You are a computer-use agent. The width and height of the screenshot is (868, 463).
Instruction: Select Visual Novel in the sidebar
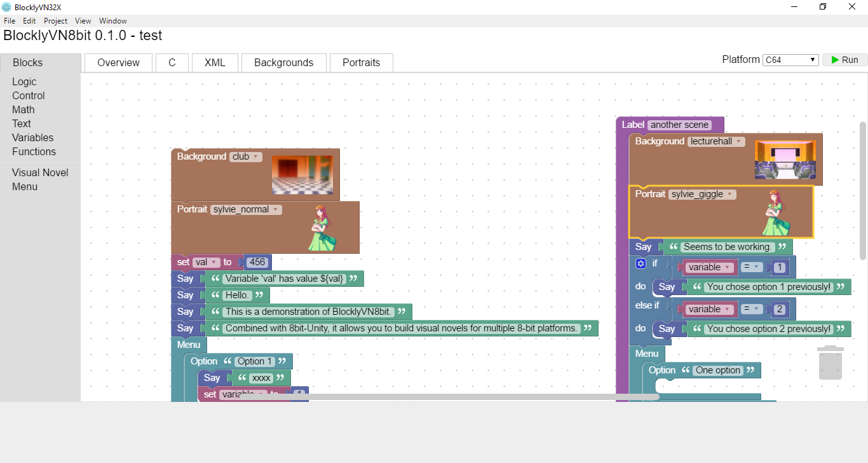pos(39,172)
